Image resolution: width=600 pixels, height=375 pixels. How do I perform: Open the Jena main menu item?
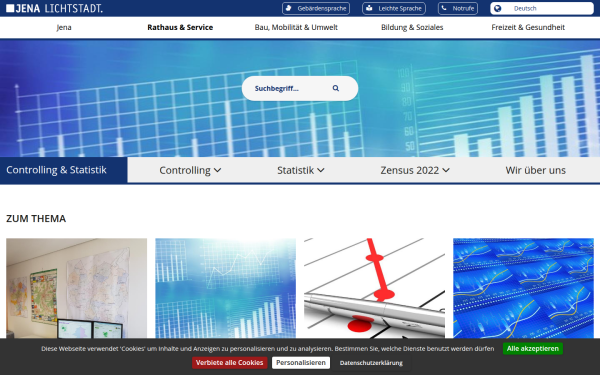(x=64, y=27)
